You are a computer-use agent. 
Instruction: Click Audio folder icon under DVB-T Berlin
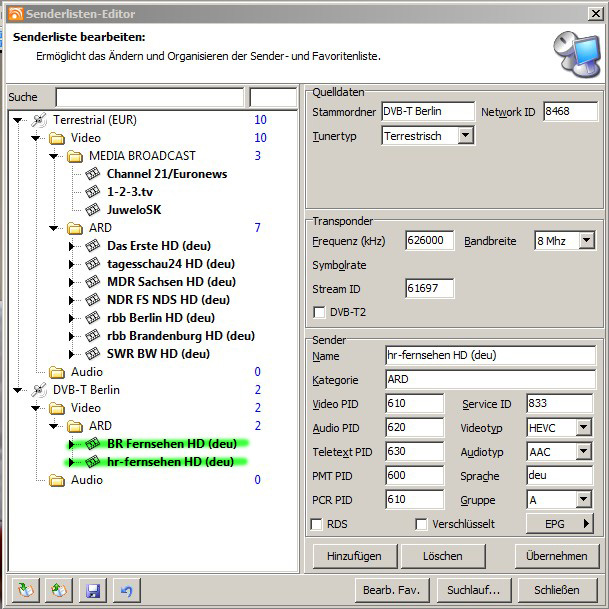coord(57,480)
